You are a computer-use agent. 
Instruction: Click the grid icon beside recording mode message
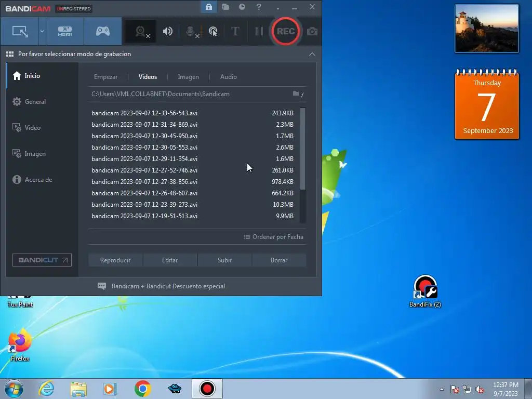click(10, 54)
